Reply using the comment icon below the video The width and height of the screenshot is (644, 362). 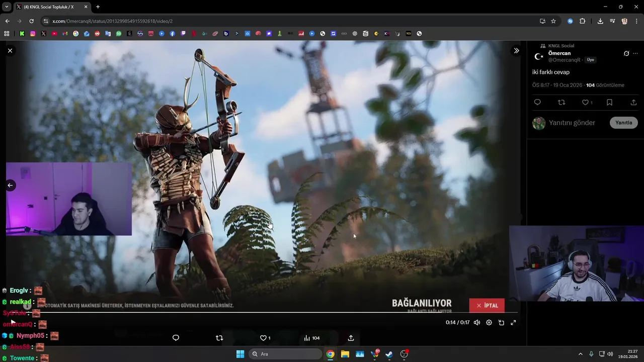point(176,338)
